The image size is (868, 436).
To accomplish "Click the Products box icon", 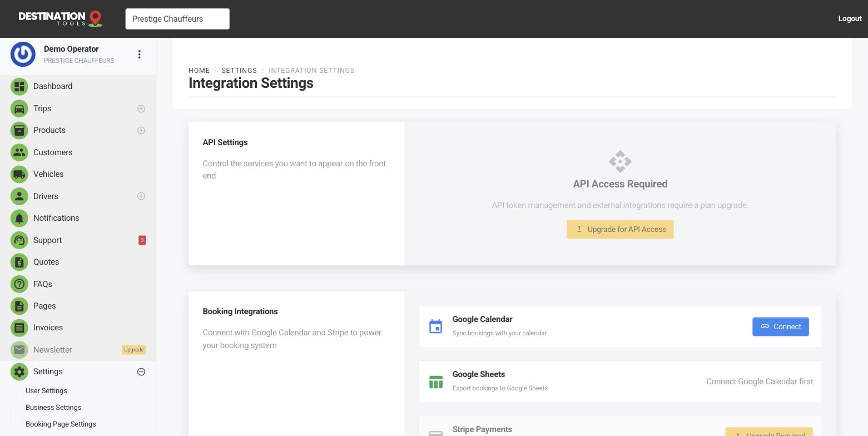I will tap(19, 130).
